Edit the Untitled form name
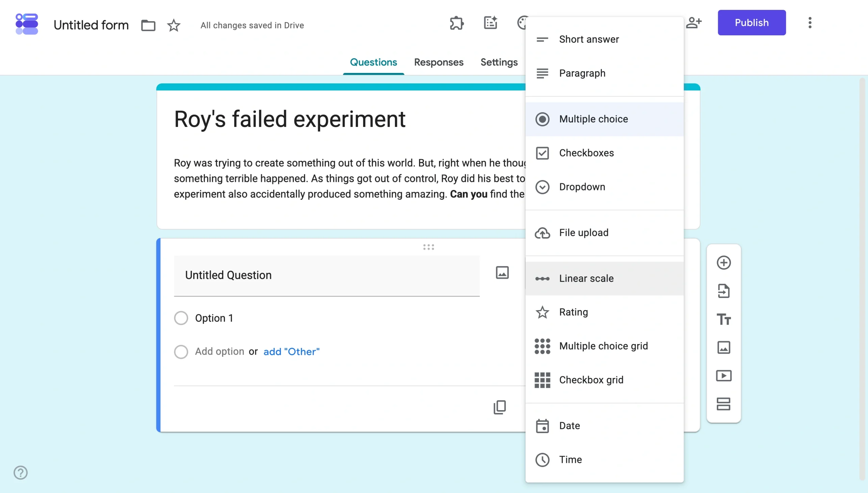The image size is (868, 493). [91, 25]
